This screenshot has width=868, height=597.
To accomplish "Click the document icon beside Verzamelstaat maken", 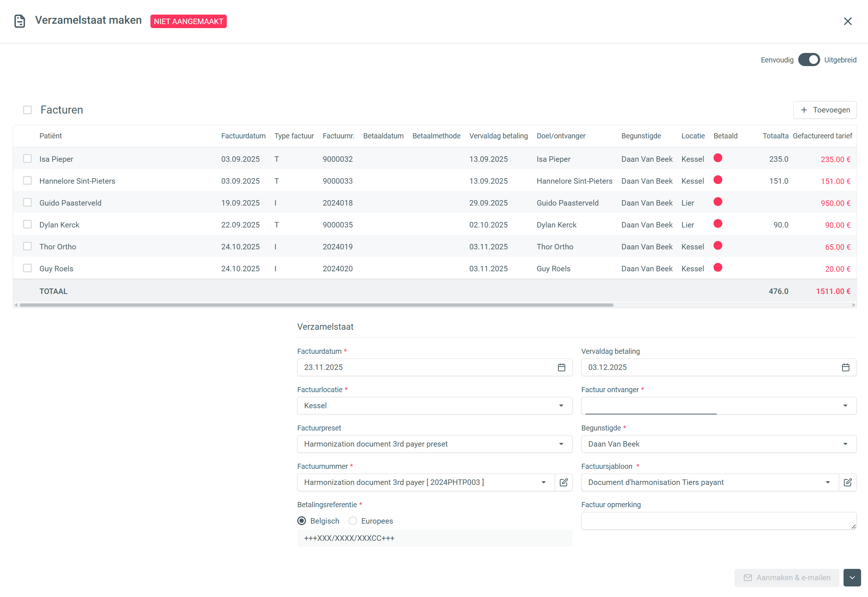I will (19, 21).
